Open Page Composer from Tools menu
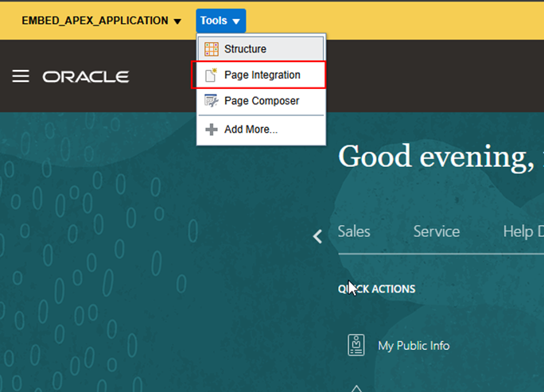544x392 pixels. click(x=261, y=101)
